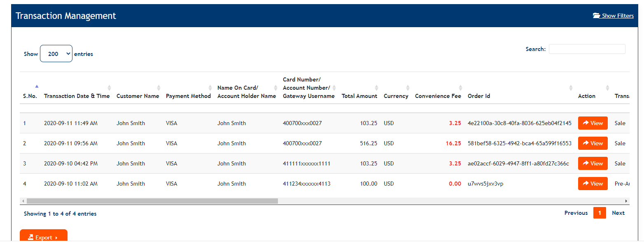Sort the Transaction Date & Time column
This screenshot has width=644, height=242.
pos(110,88)
